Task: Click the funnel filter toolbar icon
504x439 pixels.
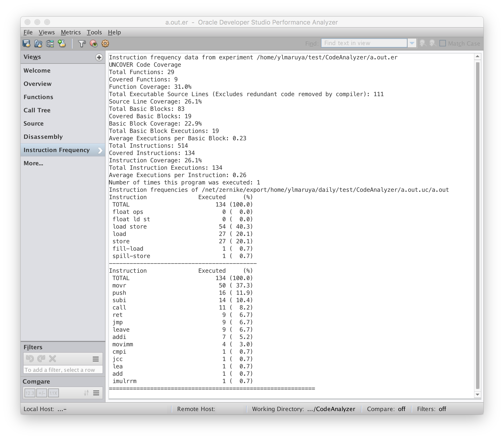Action: [81, 43]
